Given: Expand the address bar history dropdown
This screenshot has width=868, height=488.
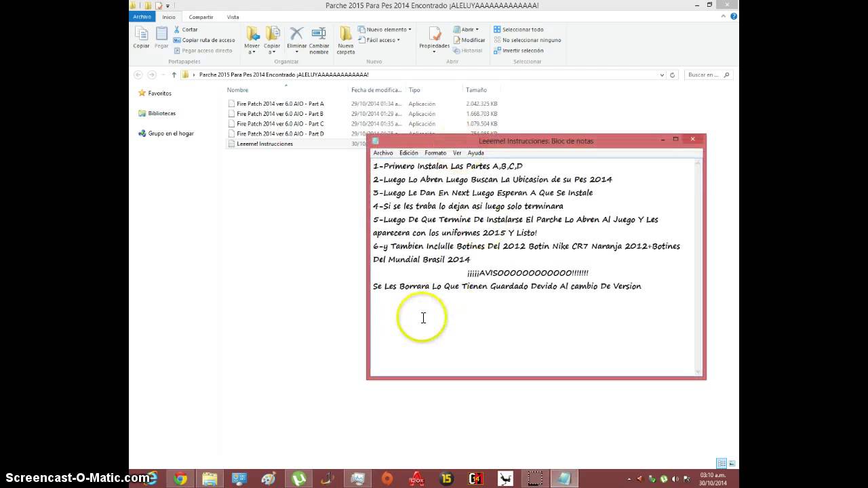Looking at the screenshot, I should point(662,75).
